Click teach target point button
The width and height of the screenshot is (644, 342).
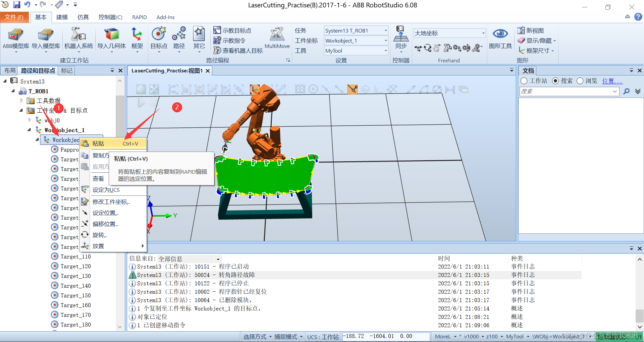point(232,31)
